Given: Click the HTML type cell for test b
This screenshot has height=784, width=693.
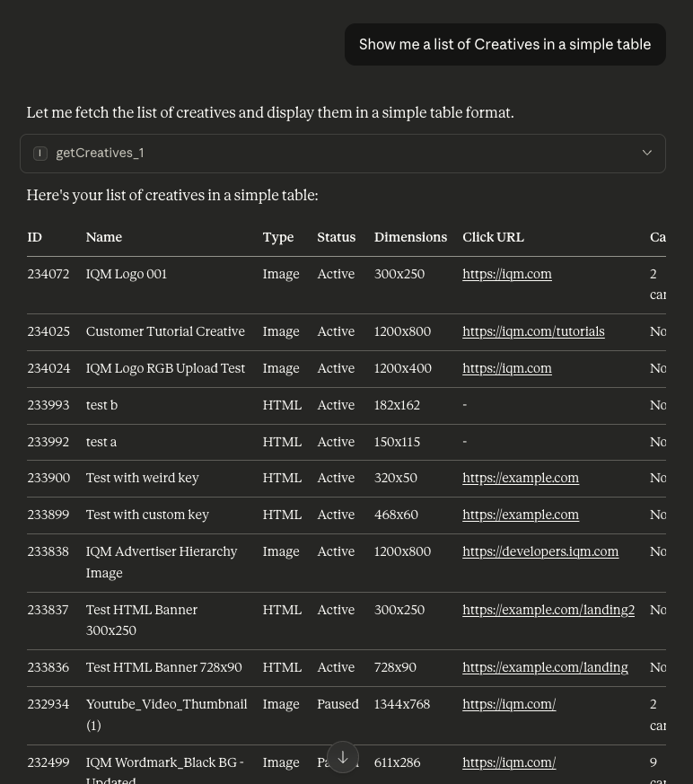Looking at the screenshot, I should click(x=282, y=406).
